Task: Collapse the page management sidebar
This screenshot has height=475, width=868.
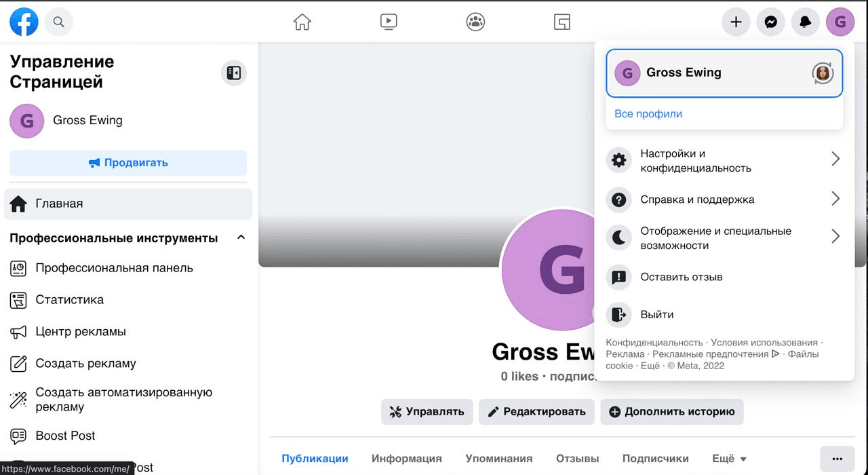Action: [234, 73]
